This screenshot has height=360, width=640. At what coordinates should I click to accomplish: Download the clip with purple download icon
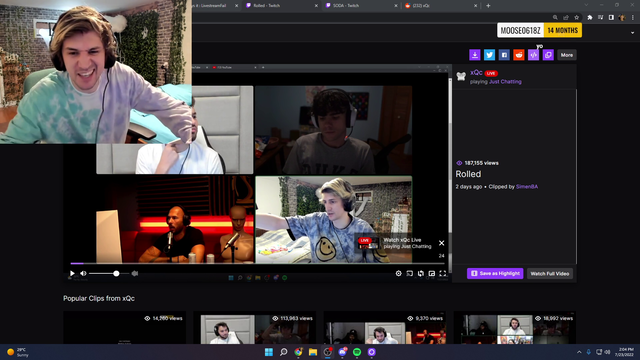(x=475, y=55)
